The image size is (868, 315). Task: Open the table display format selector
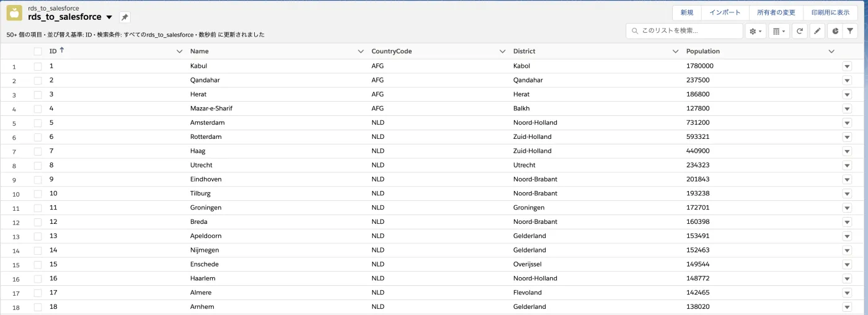[779, 31]
